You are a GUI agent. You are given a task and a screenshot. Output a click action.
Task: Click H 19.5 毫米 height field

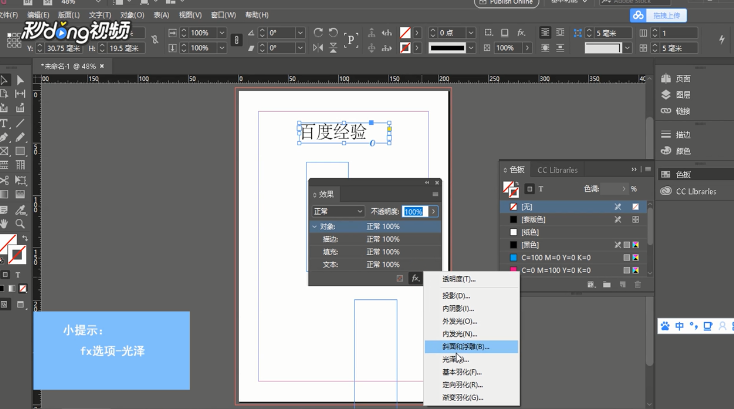126,48
